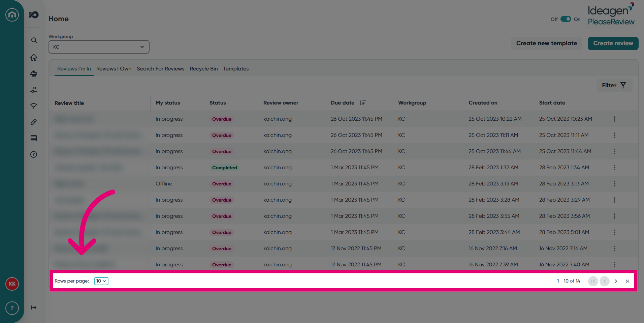
Task: Click the large help question mark circle
Action: pos(12,308)
